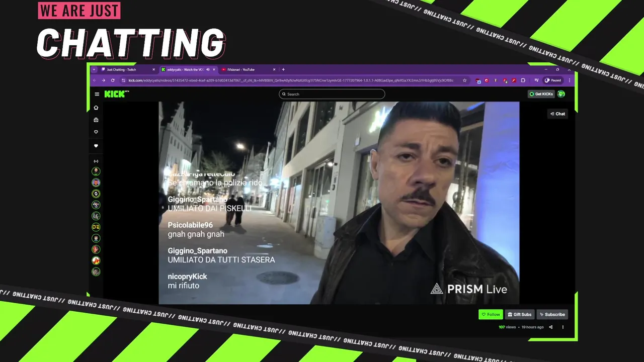The height and width of the screenshot is (362, 644).
Task: Close the IVisionari YouTube tab
Action: 274,69
